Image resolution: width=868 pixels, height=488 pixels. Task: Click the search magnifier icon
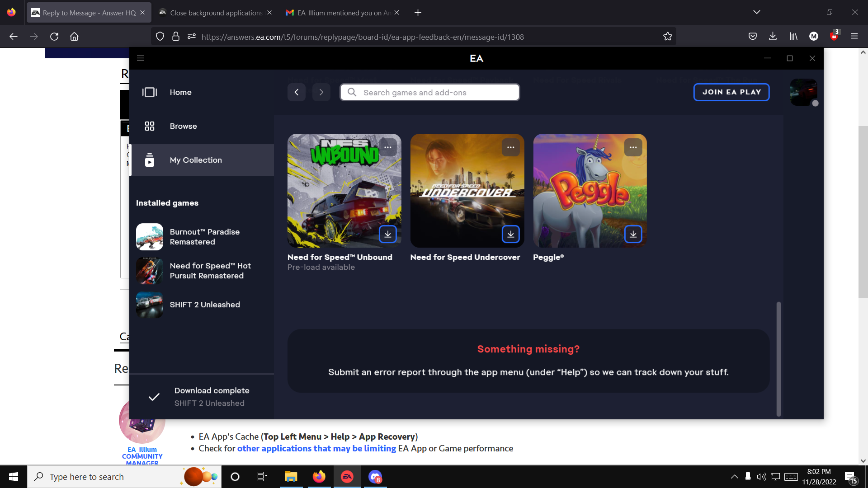click(x=352, y=92)
